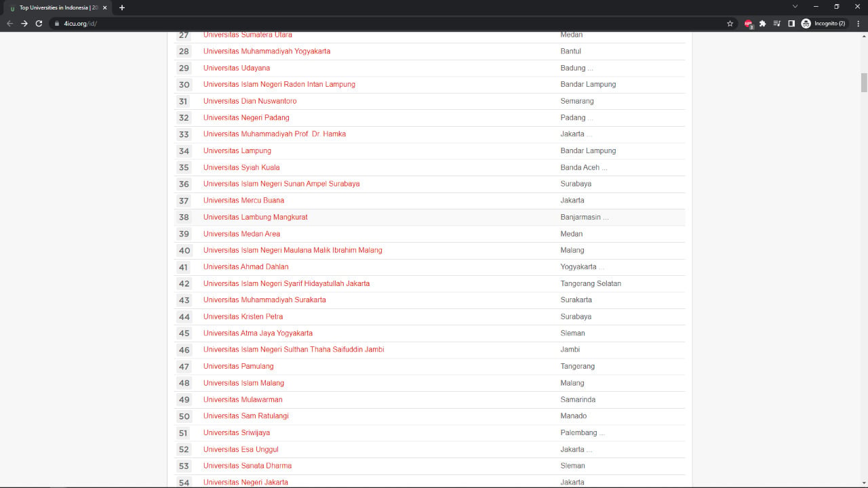Open Universitas Islam Malang link
Viewport: 868px width, 488px height.
pos(243,383)
